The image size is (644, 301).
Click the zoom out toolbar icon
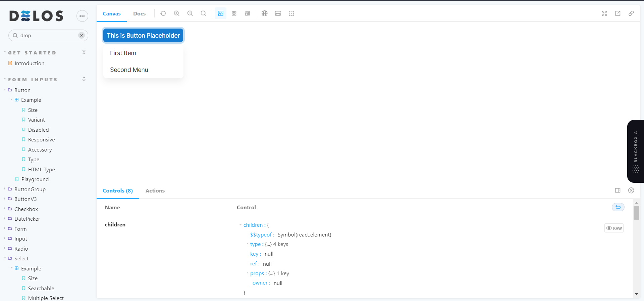coord(190,13)
